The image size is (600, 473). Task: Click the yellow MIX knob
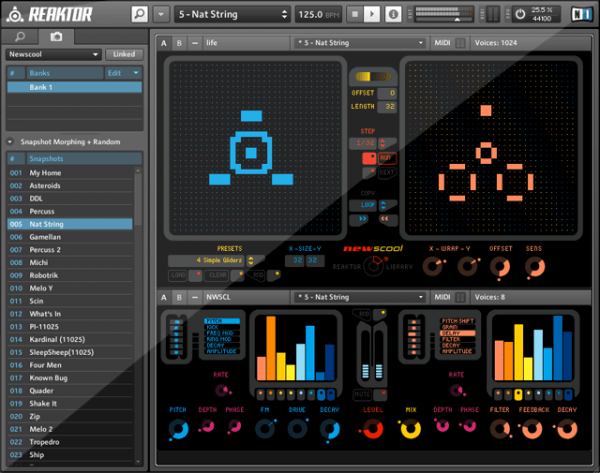click(408, 428)
